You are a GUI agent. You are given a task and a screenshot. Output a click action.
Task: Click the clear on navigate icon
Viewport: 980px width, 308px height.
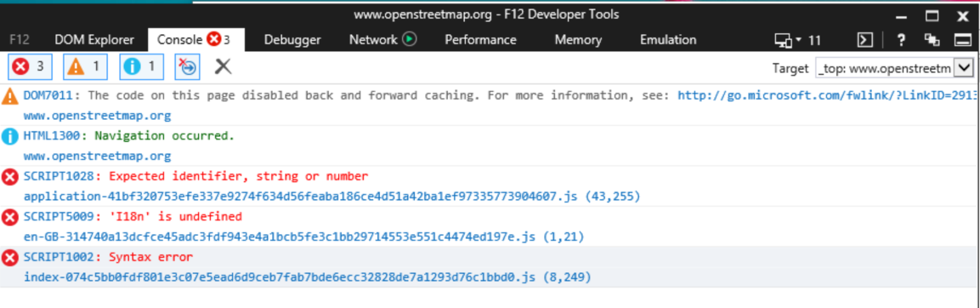(x=188, y=67)
